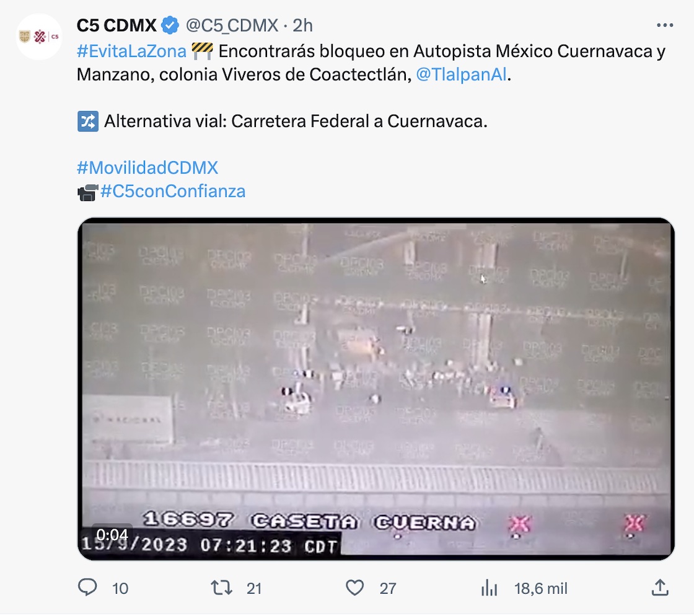Click the 18,6 mil views count
This screenshot has width=694, height=616.
(541, 589)
